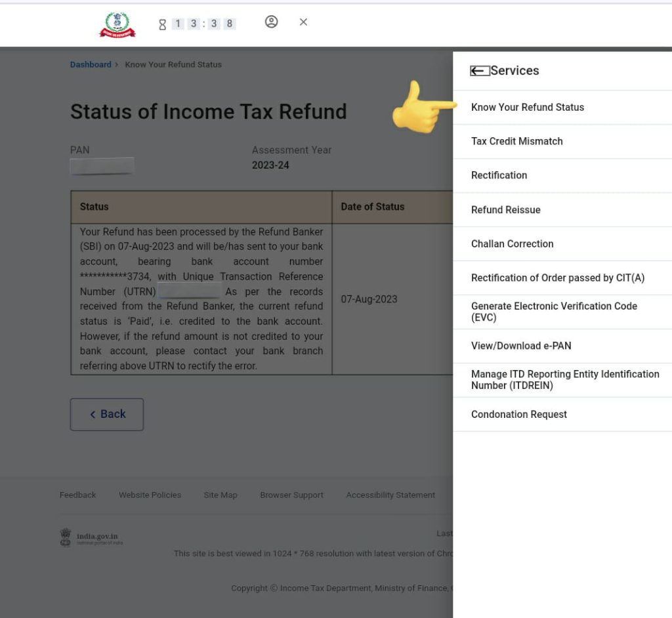Open the user profile icon
This screenshot has height=618, width=672.
coord(271,22)
